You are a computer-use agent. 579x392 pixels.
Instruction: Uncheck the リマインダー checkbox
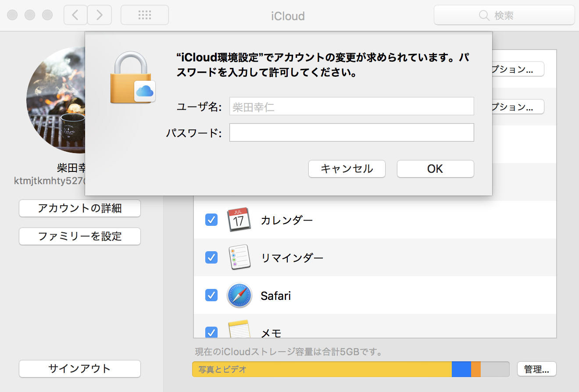211,257
